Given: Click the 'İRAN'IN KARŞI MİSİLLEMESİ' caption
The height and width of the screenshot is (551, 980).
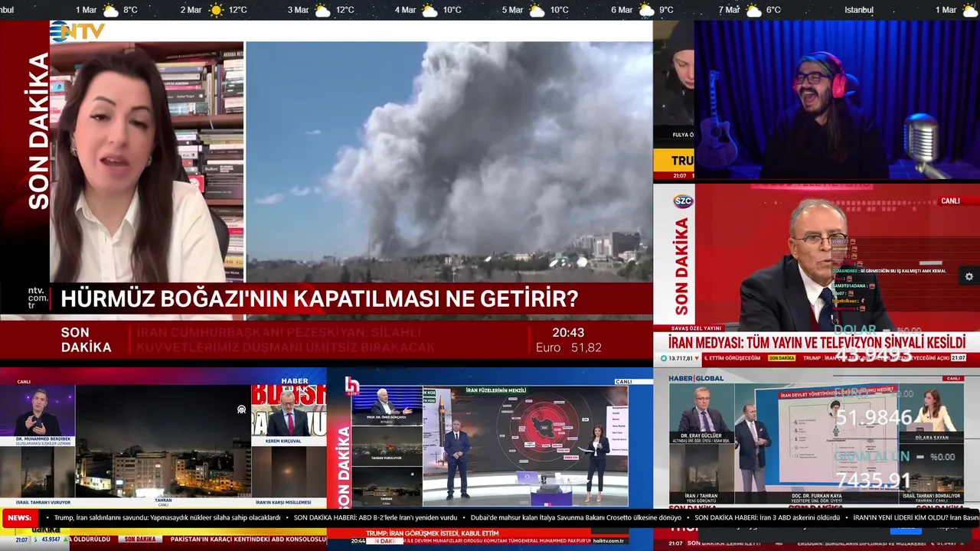Looking at the screenshot, I should click(283, 502).
